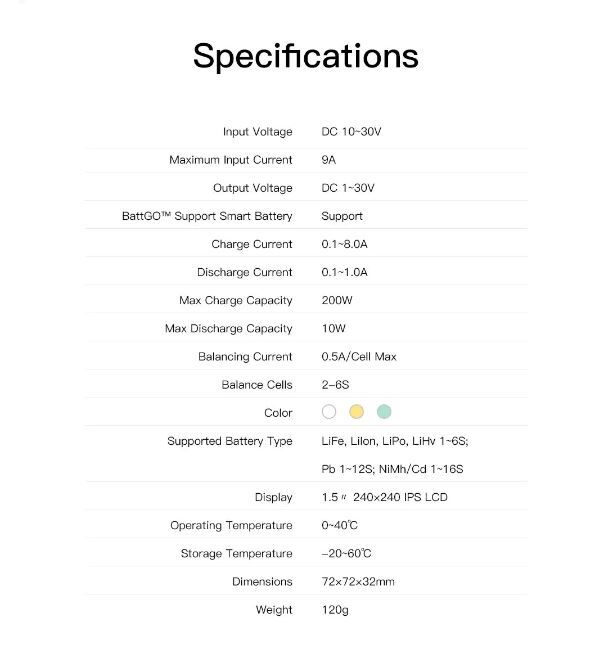The height and width of the screenshot is (654, 609).
Task: Select the yellow color swatch
Action: (356, 412)
